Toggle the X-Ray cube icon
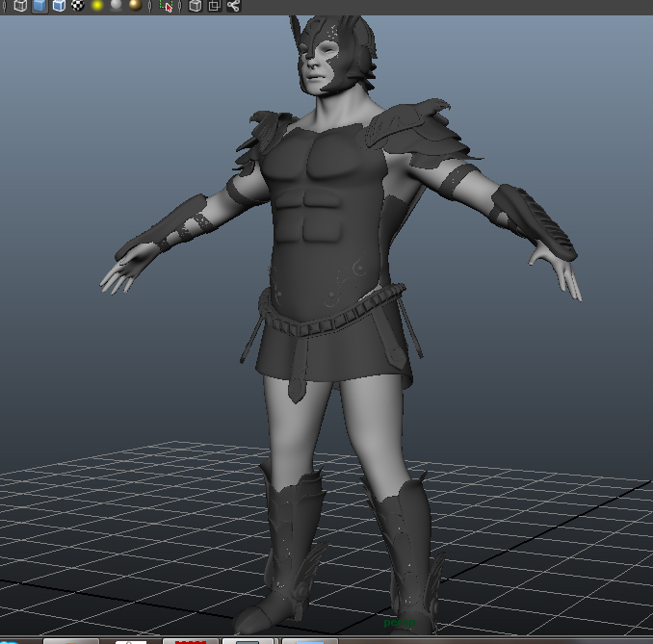 coord(196,6)
